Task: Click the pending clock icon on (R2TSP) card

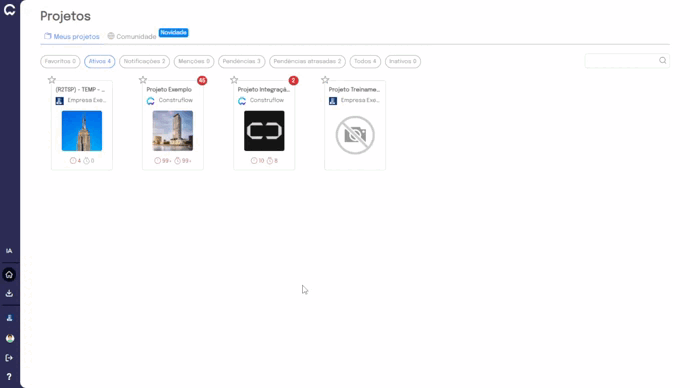Action: pyautogui.click(x=73, y=161)
